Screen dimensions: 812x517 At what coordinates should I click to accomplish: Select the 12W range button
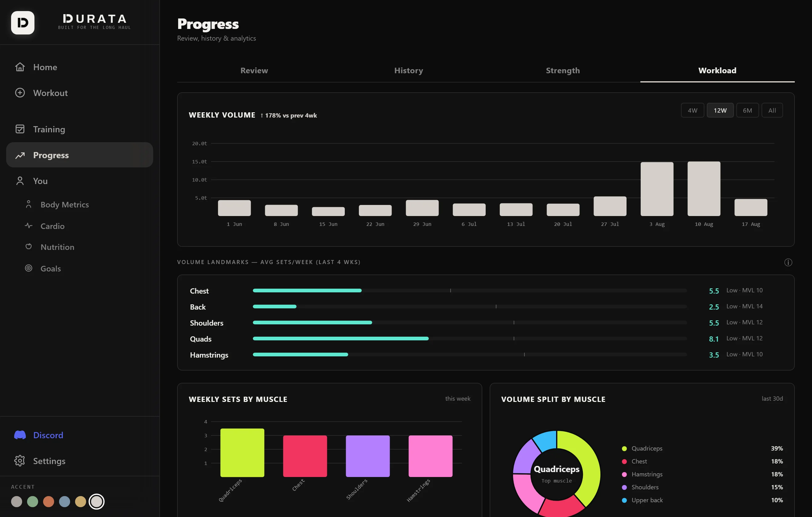[720, 110]
